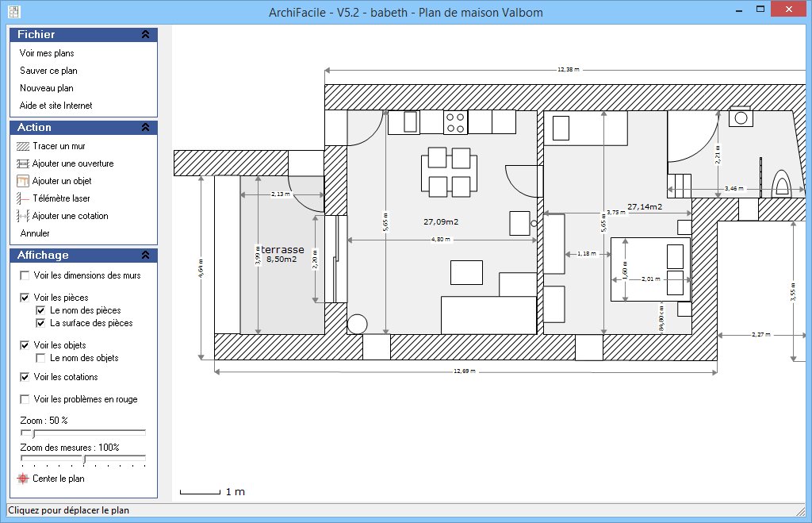
Task: Minimize the ArchiFacile window
Action: tap(739, 10)
